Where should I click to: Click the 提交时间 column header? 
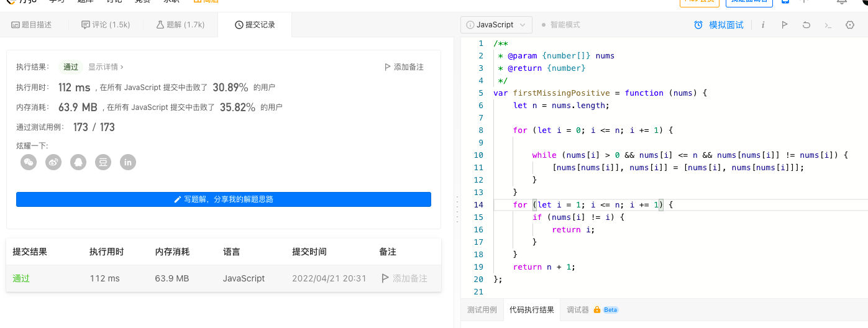(309, 252)
